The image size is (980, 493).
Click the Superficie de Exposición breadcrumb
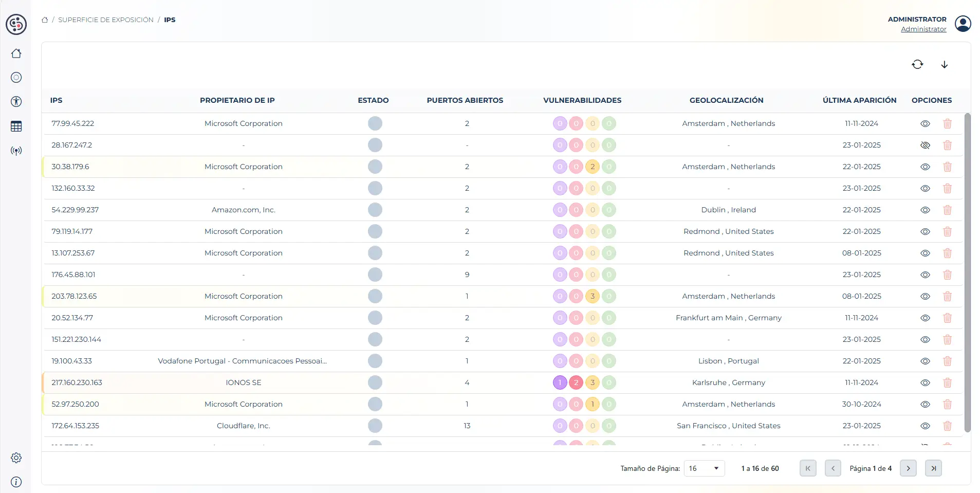click(x=105, y=20)
